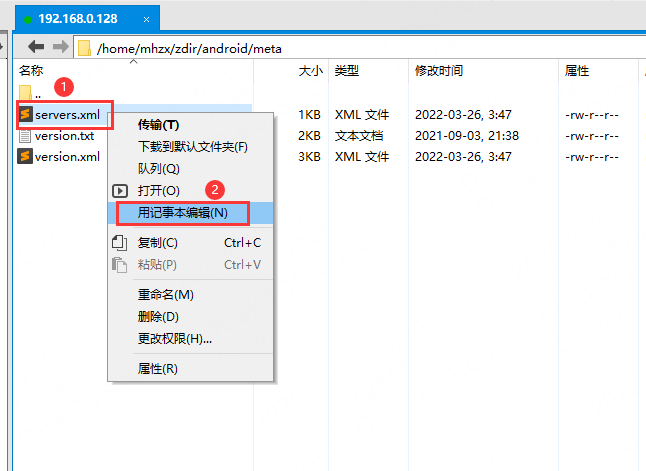Click 文本文档 type of version.txt

[359, 136]
